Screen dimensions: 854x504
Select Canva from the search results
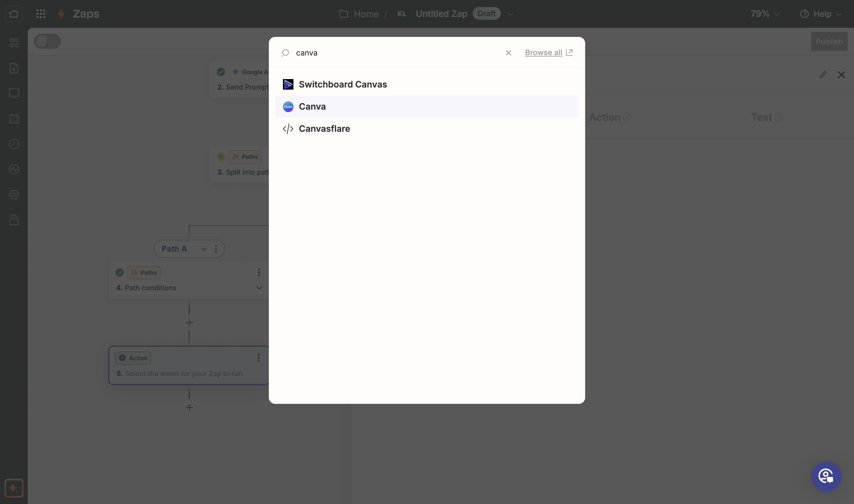tap(427, 106)
